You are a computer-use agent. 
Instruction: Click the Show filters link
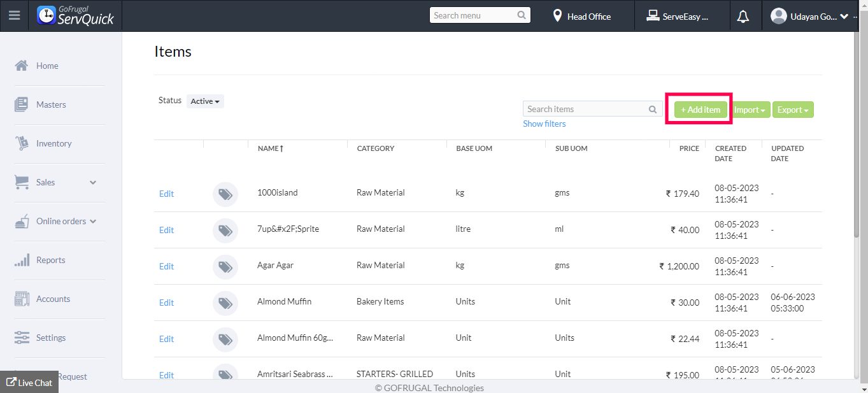click(544, 124)
